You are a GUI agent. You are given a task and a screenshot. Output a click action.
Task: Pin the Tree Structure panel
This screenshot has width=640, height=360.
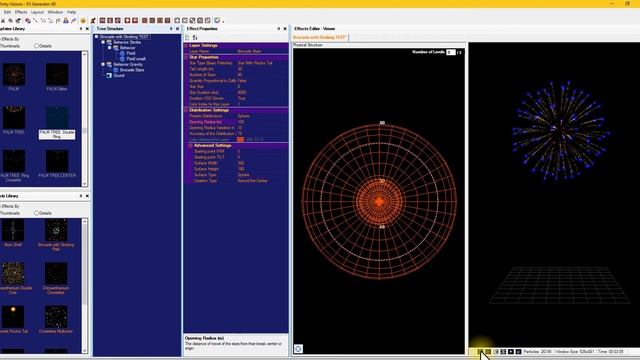tap(171, 29)
